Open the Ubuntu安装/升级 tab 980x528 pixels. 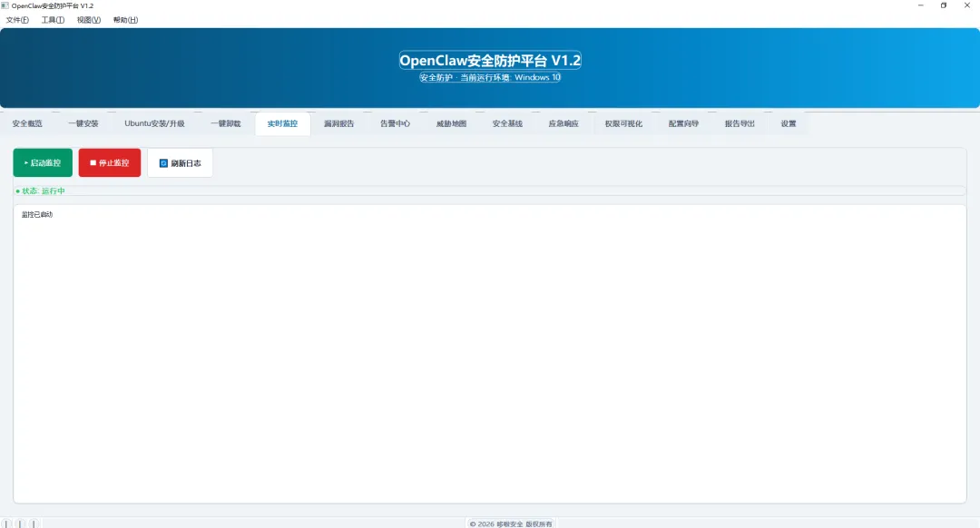click(154, 123)
